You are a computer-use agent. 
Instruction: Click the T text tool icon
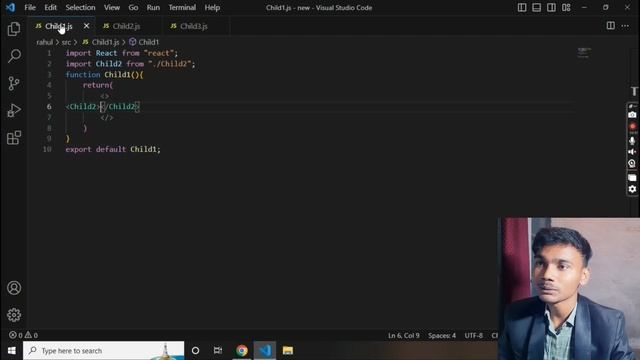point(634,91)
